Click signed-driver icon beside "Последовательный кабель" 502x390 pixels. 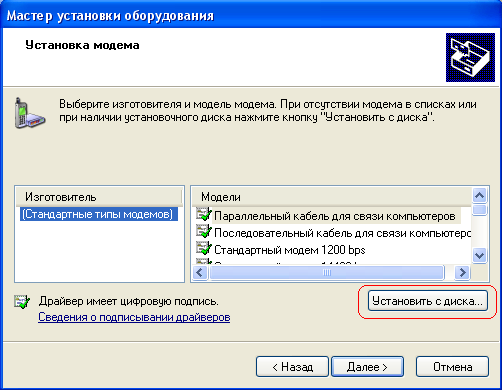204,231
